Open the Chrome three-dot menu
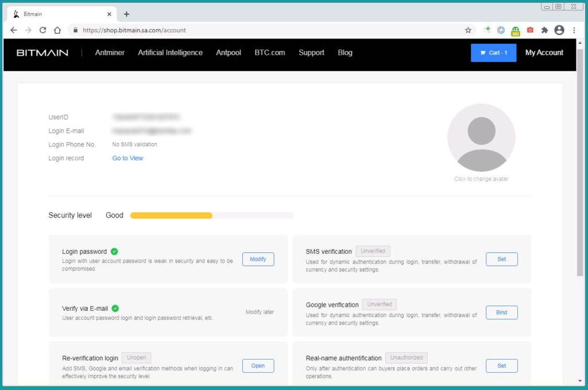 [574, 30]
